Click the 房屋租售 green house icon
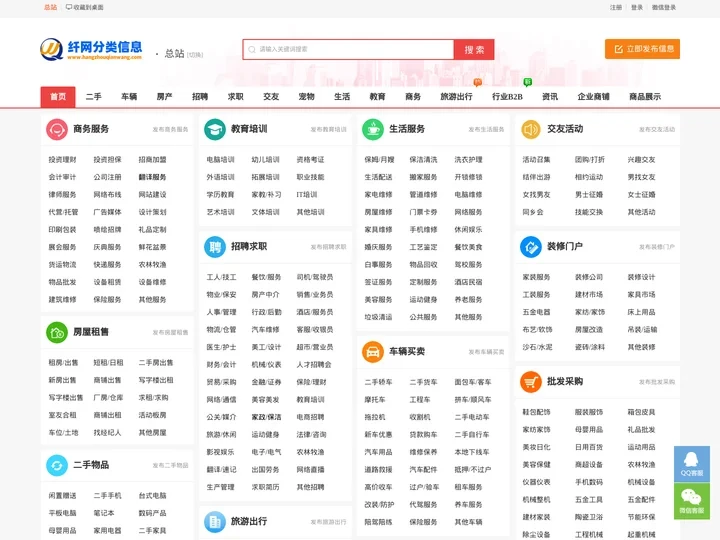Image resolution: width=720 pixels, height=540 pixels. point(57,332)
